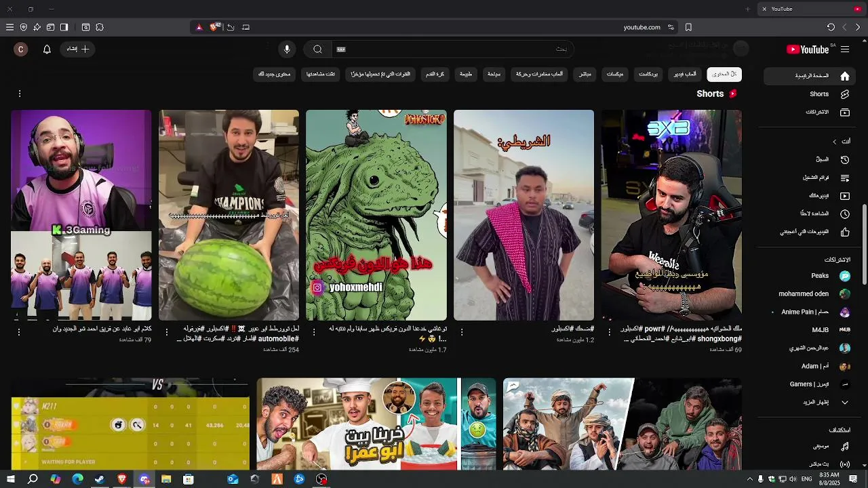The image size is (868, 488).
Task: Open the cooking video thumbnail (خربنا بيت ابو عمر)
Action: click(x=376, y=424)
